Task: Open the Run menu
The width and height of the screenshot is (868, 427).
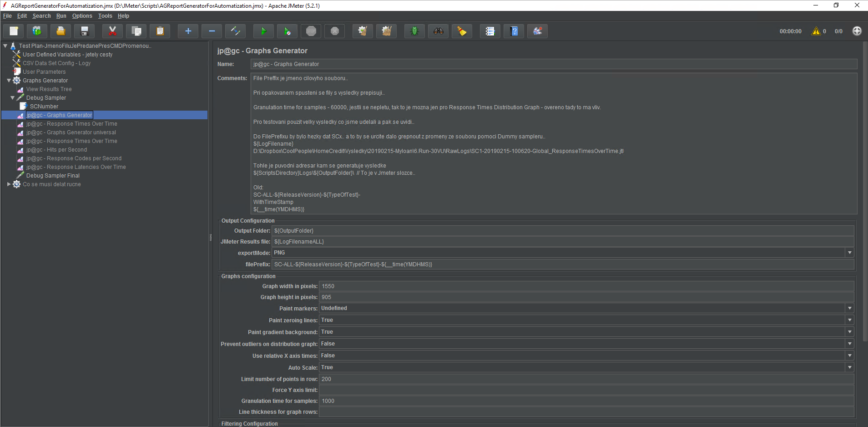Action: tap(61, 16)
